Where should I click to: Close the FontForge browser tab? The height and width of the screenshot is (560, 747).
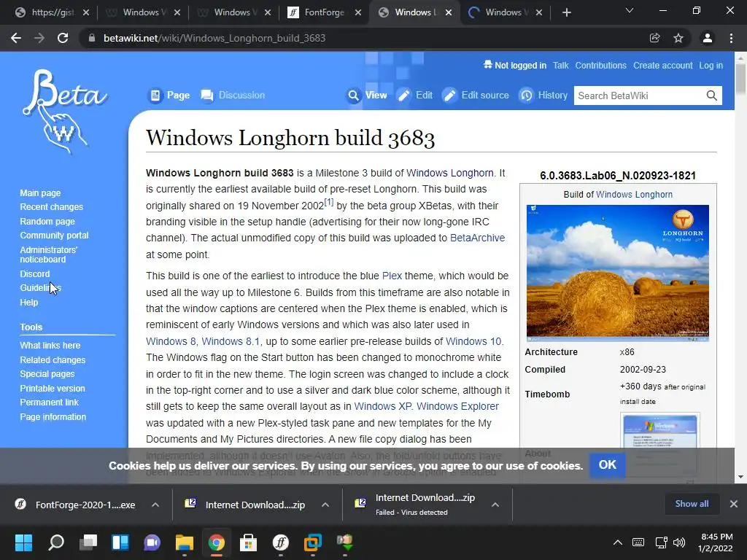(358, 12)
